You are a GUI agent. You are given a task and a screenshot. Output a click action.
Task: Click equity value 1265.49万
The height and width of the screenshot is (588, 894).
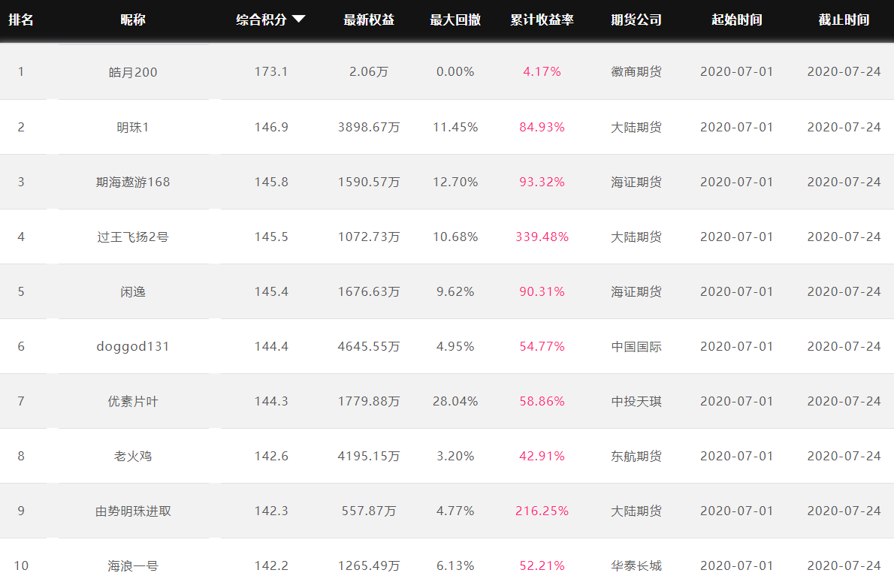pyautogui.click(x=369, y=565)
